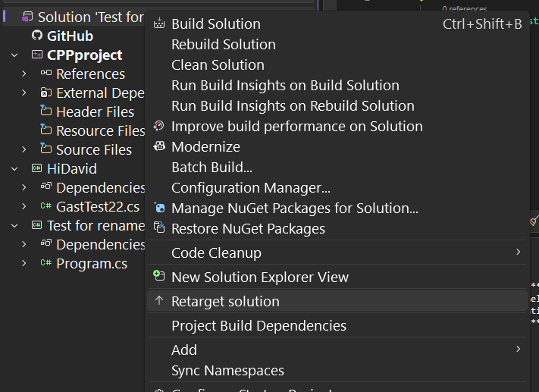Select the CPPproject label
539x392 pixels.
pos(85,55)
